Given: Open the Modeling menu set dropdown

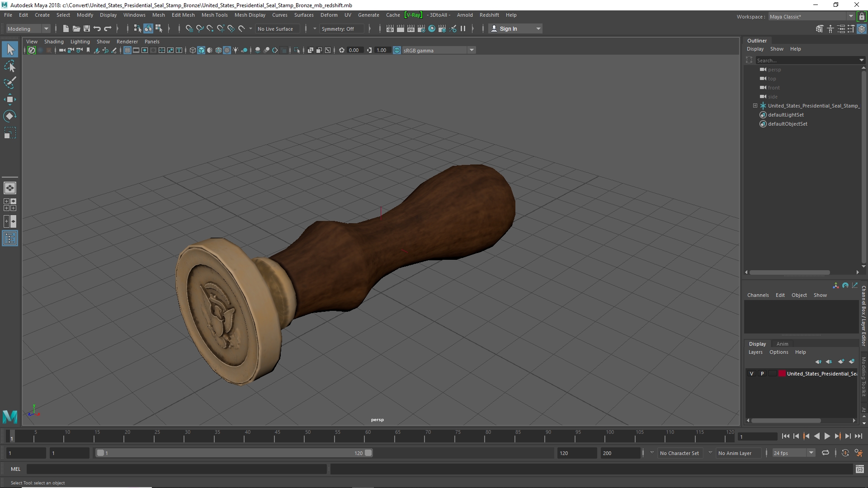Looking at the screenshot, I should [28, 28].
